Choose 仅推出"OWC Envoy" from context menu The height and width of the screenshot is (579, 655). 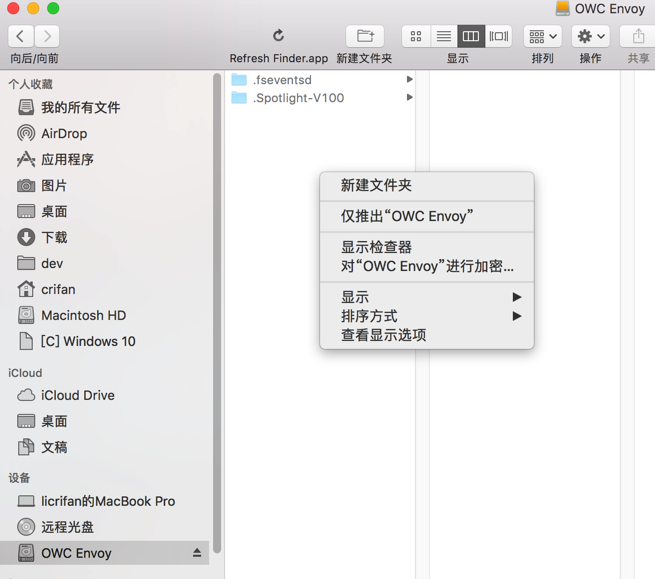(427, 216)
